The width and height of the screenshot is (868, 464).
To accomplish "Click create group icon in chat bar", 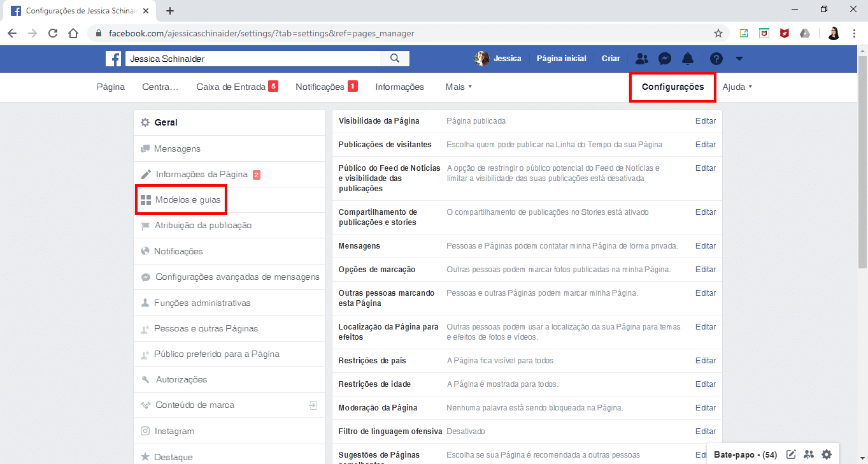I will 809,454.
